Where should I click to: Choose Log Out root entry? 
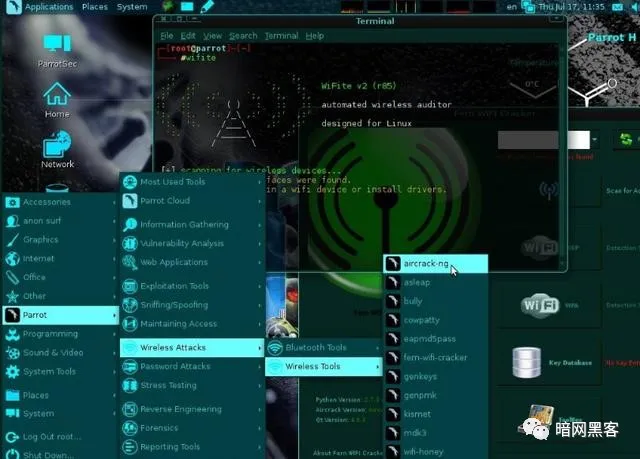60,437
